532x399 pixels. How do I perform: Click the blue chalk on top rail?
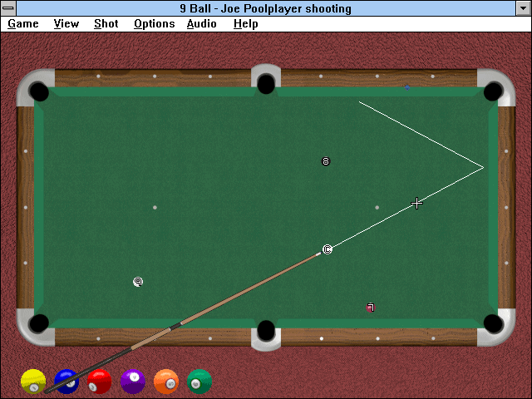pos(407,87)
